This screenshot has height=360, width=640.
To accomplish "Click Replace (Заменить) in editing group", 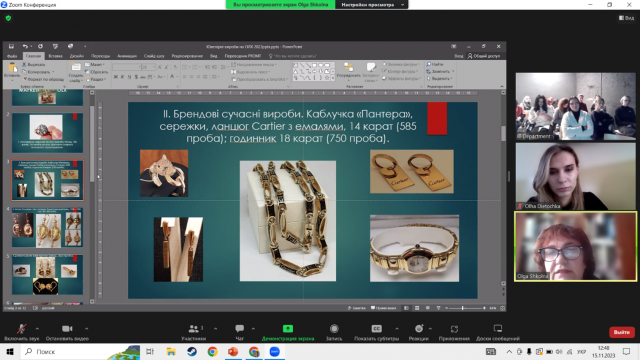I will point(440,71).
